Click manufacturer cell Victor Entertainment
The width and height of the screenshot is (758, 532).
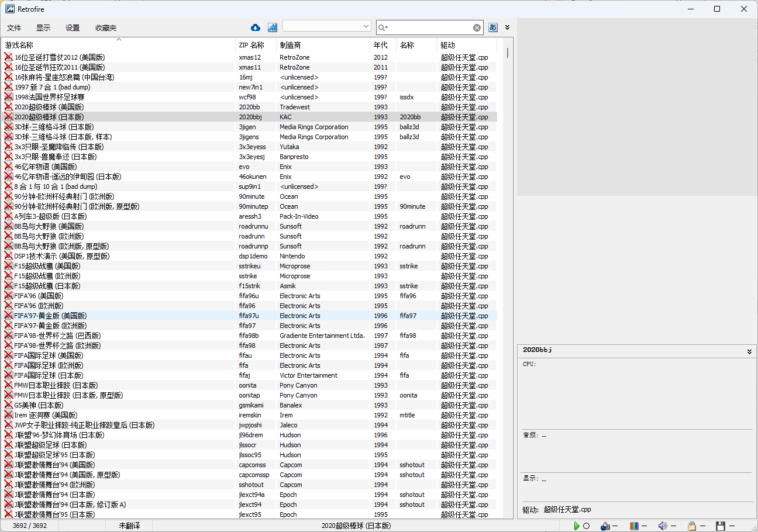click(308, 375)
